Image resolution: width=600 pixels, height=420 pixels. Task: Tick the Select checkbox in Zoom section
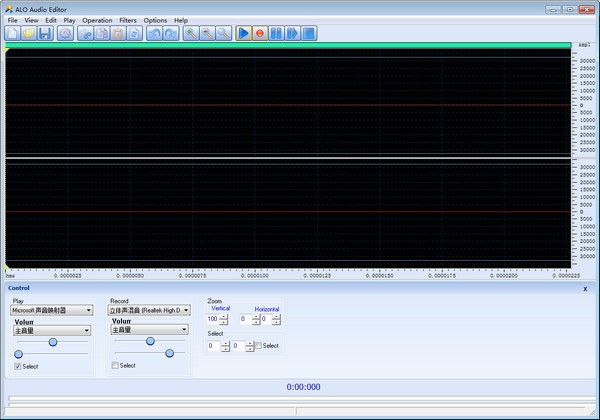(258, 346)
